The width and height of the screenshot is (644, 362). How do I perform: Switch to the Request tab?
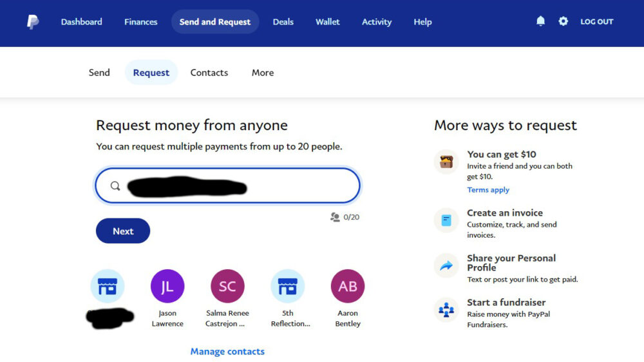(x=151, y=73)
